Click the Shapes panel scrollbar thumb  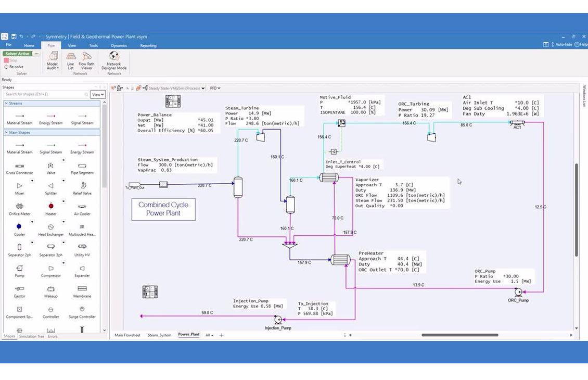tap(104, 146)
